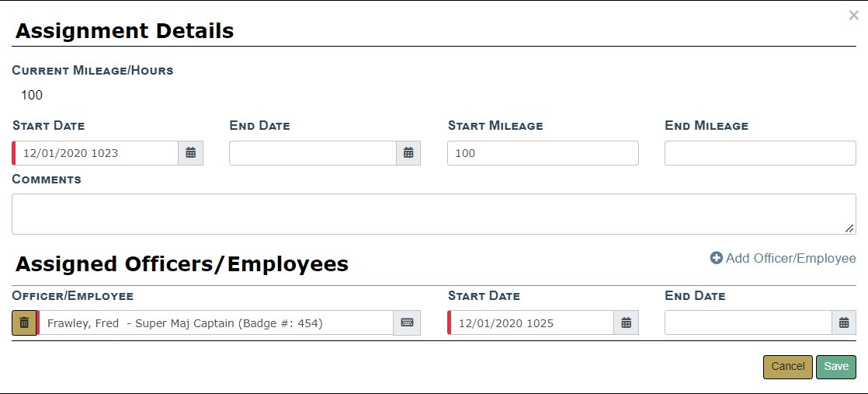This screenshot has height=394, width=868.
Task: Click inside the Comments text area
Action: click(x=433, y=214)
